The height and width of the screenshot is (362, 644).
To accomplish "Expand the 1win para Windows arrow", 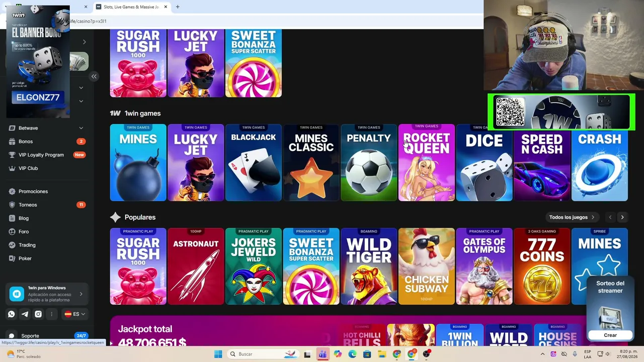I will (81, 294).
